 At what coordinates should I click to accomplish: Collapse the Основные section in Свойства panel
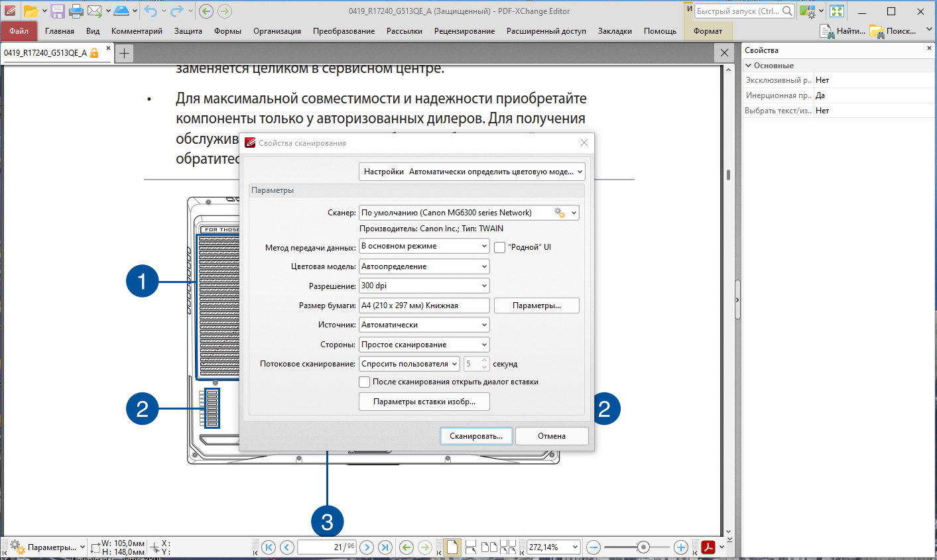click(749, 66)
